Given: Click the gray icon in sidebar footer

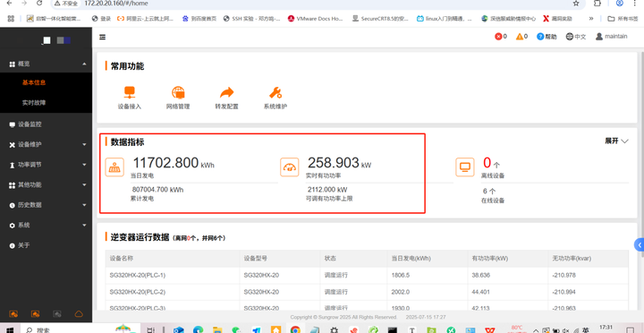Looking at the screenshot, I should (57, 314).
